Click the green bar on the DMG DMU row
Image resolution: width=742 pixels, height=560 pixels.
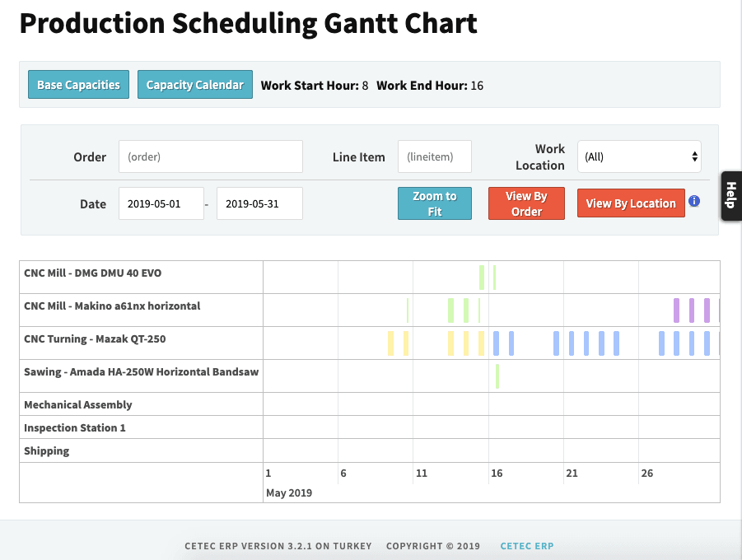click(x=482, y=277)
